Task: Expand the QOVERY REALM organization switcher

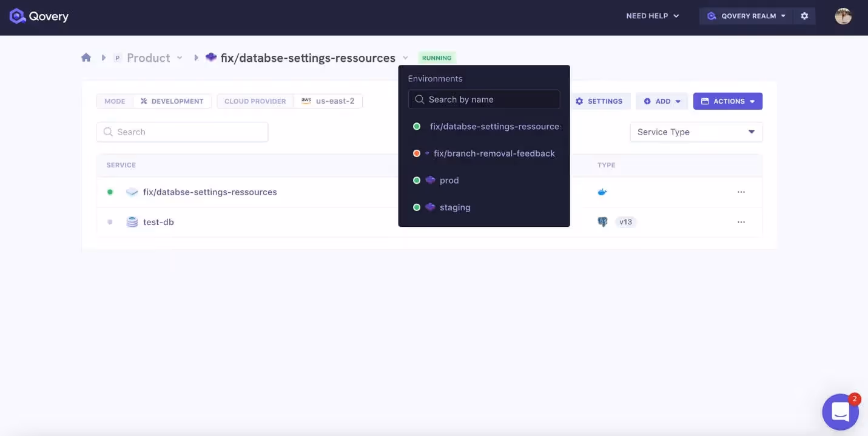Action: pyautogui.click(x=745, y=16)
